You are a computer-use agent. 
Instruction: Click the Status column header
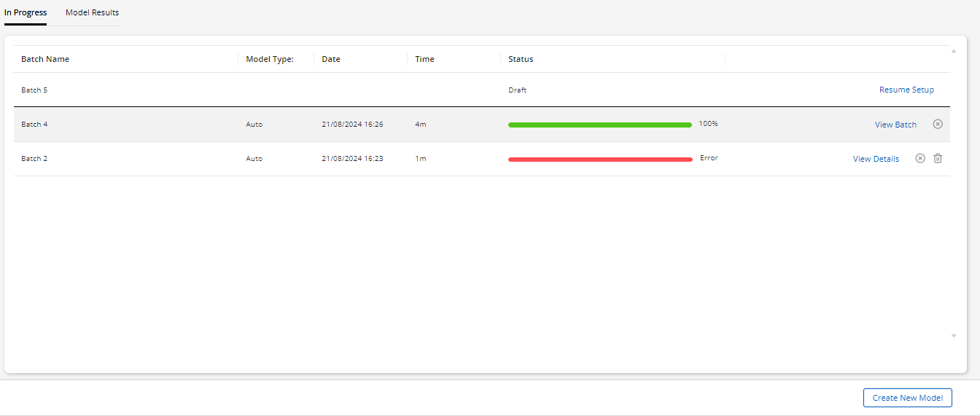tap(521, 59)
